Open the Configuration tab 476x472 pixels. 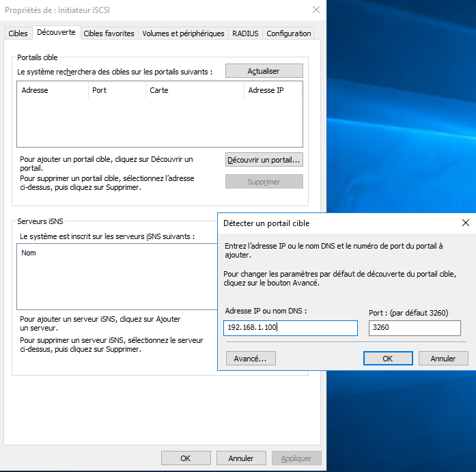pos(288,33)
